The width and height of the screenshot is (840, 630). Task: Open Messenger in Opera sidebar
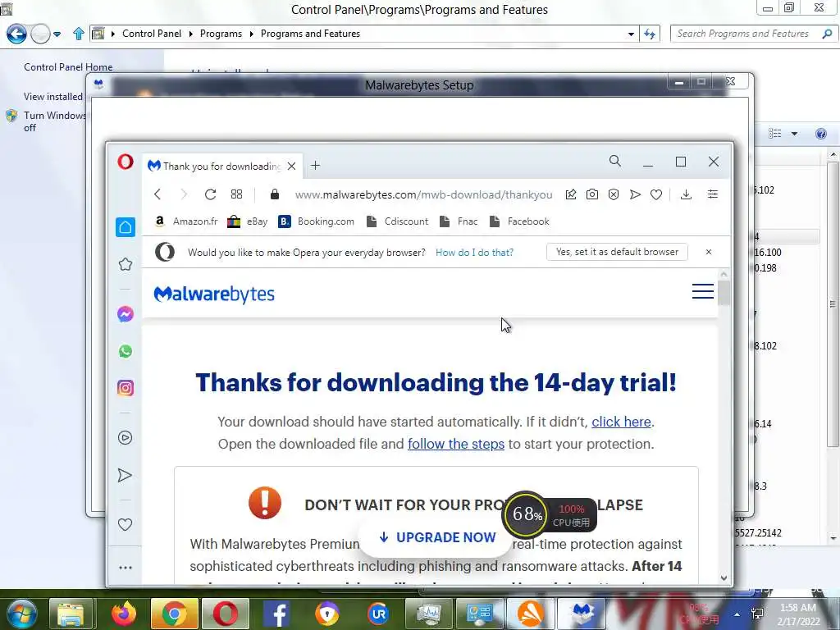point(126,314)
